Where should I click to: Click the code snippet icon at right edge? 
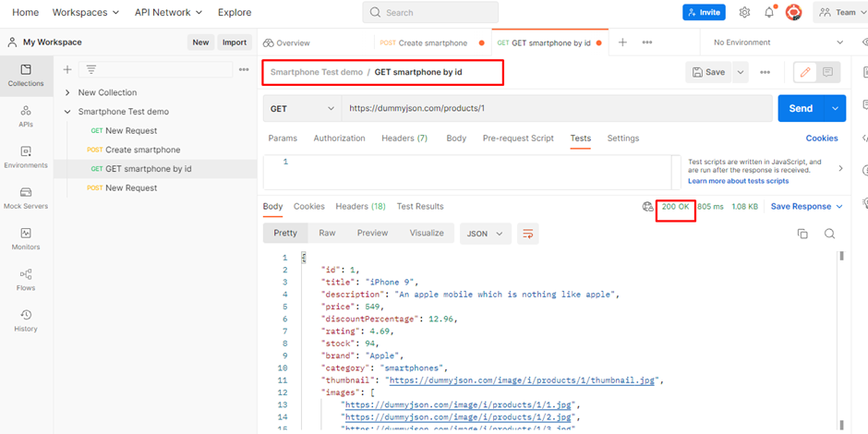[864, 138]
